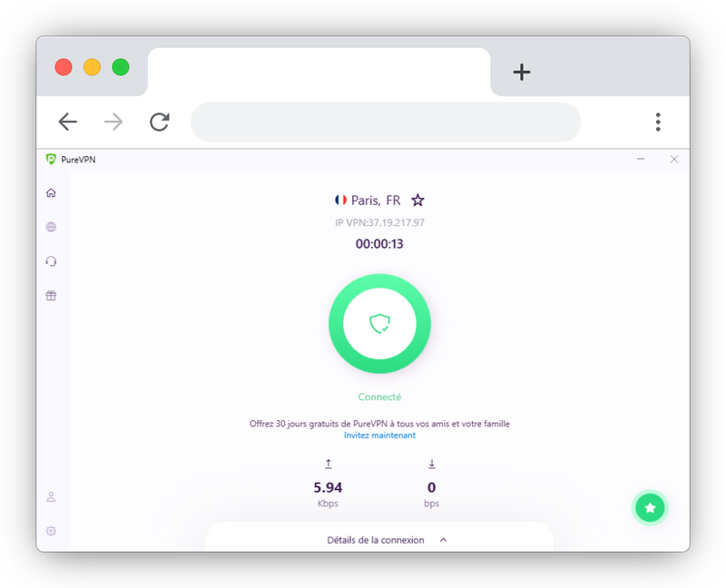Click the Détails de la connexion label
Image resolution: width=726 pixels, height=588 pixels.
point(376,540)
